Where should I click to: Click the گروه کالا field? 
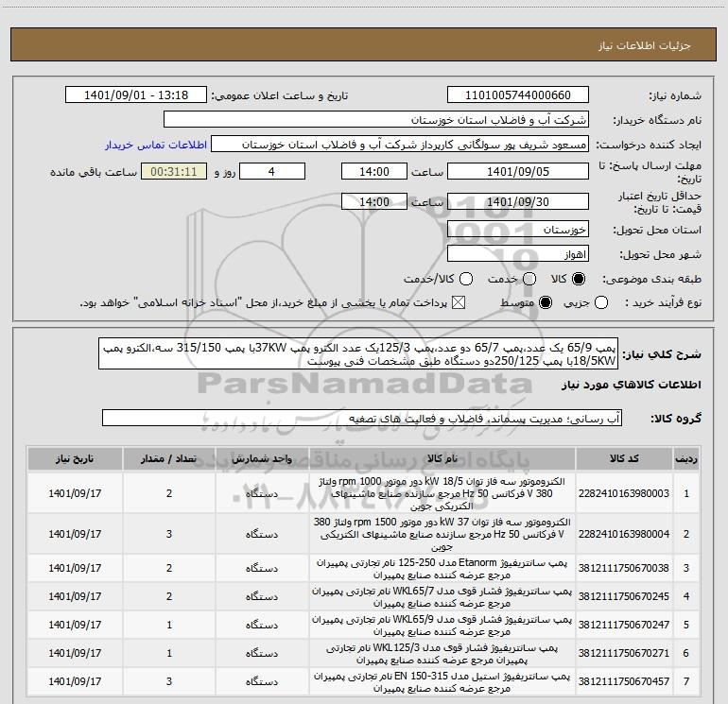pos(362,418)
